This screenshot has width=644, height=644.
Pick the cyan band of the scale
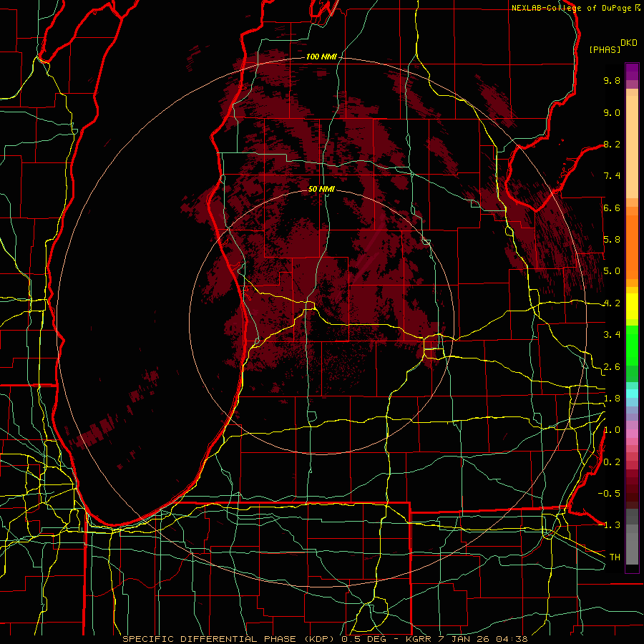click(x=632, y=394)
